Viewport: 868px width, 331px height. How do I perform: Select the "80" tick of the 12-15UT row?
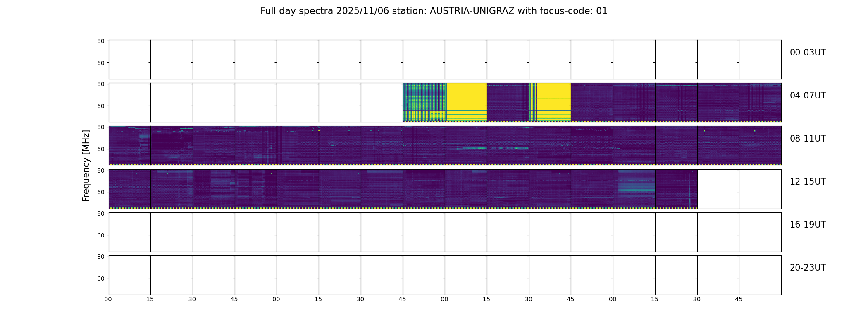(x=100, y=170)
